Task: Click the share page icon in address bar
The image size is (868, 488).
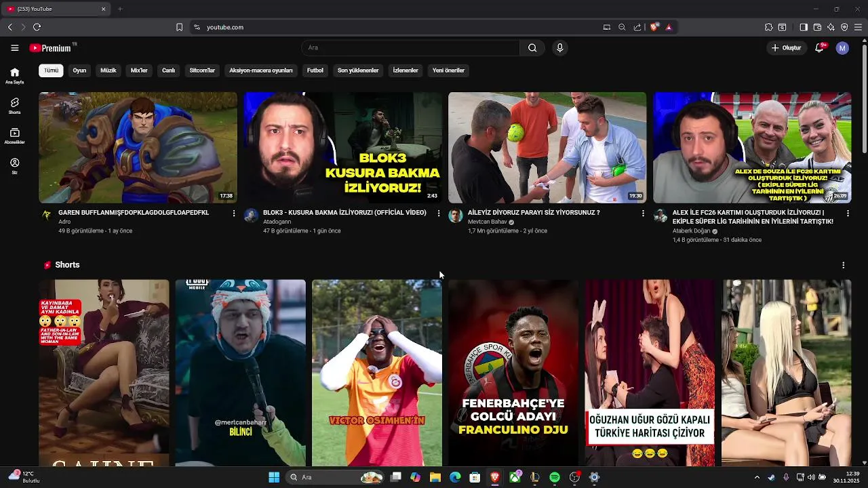Action: coord(637,27)
